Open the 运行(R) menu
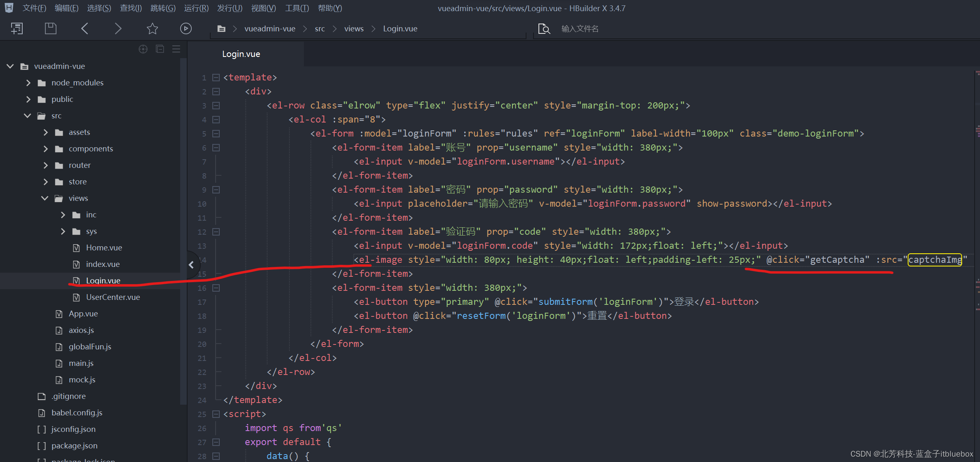 coord(196,8)
